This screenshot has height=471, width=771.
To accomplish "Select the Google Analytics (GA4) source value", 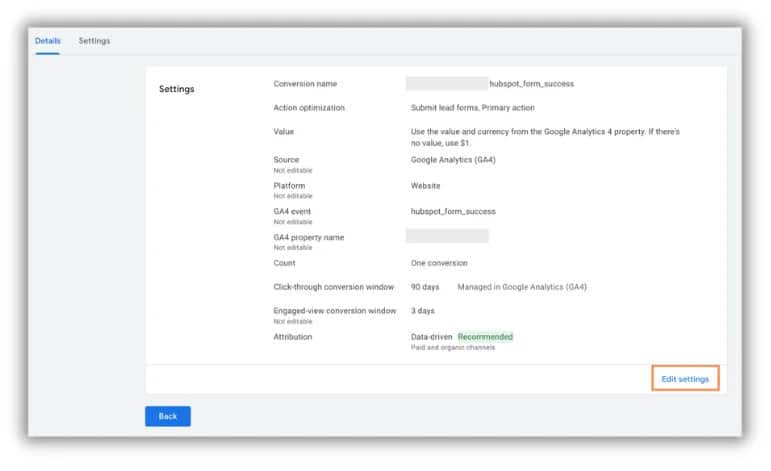I will (453, 160).
